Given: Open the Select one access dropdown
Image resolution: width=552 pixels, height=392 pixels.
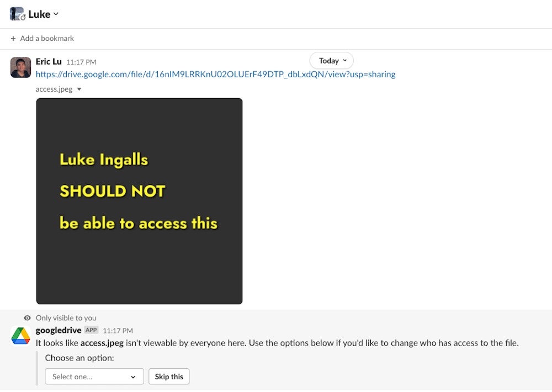Looking at the screenshot, I should pos(94,377).
